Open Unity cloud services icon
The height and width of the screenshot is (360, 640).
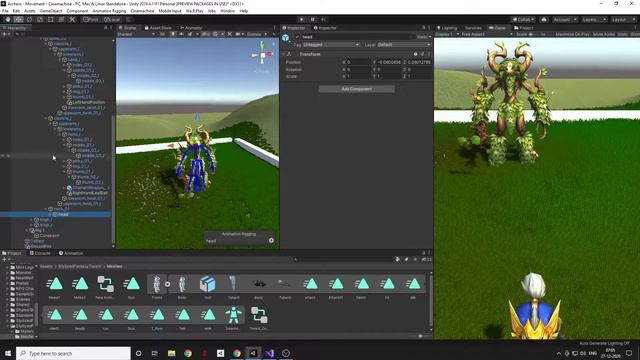click(544, 19)
